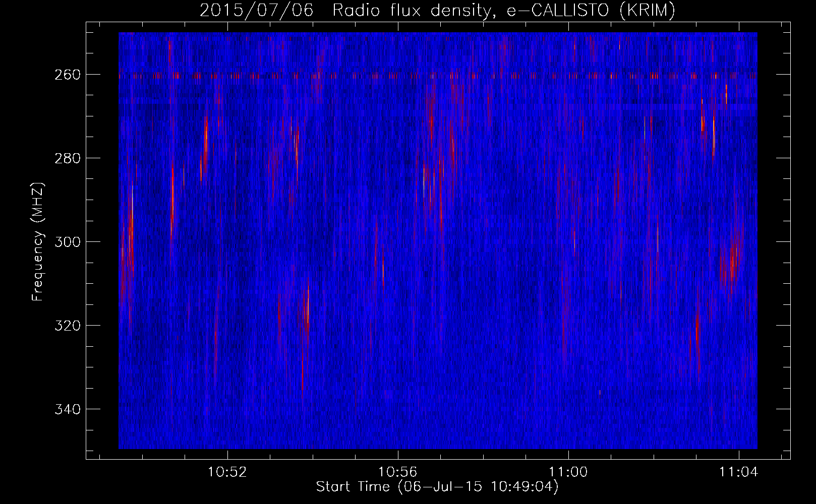The width and height of the screenshot is (816, 504).
Task: Click the 340 frequency tick label
Action: (67, 409)
